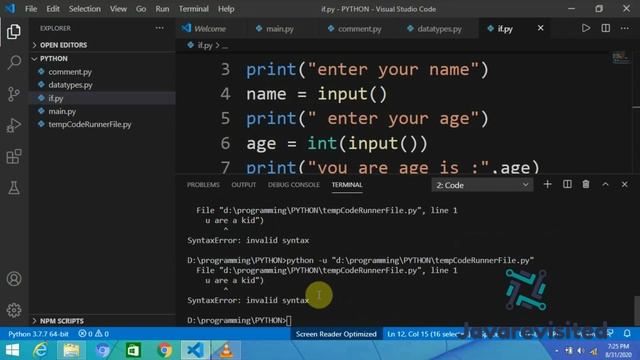
Task: Switch to the datatypes.py editor tab
Action: point(439,29)
